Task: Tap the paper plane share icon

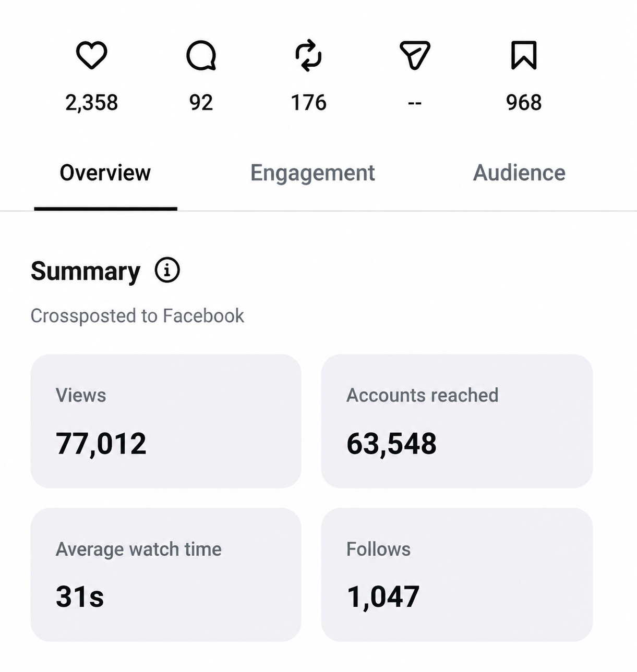Action: point(415,55)
